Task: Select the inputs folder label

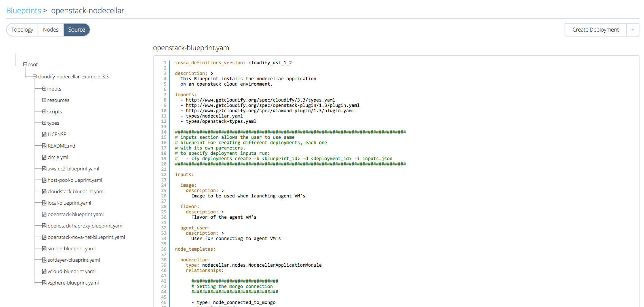Action: (54, 89)
